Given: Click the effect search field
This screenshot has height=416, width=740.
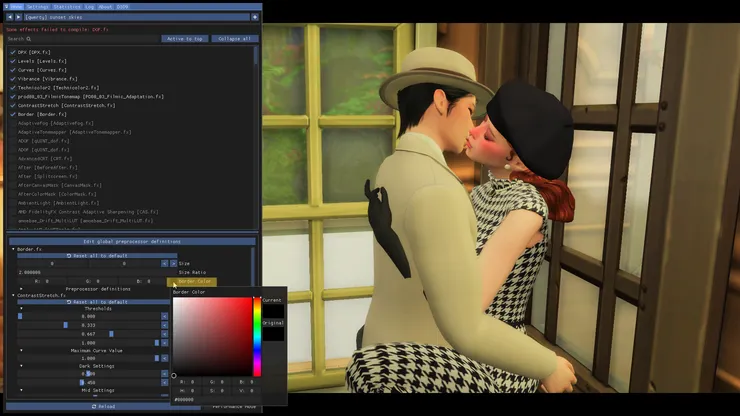Looking at the screenshot, I should point(83,39).
